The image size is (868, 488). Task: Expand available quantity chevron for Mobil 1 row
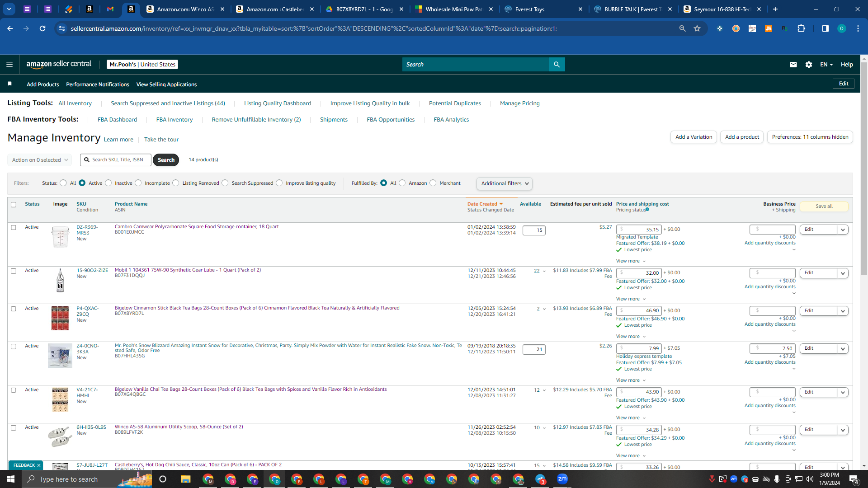(544, 271)
